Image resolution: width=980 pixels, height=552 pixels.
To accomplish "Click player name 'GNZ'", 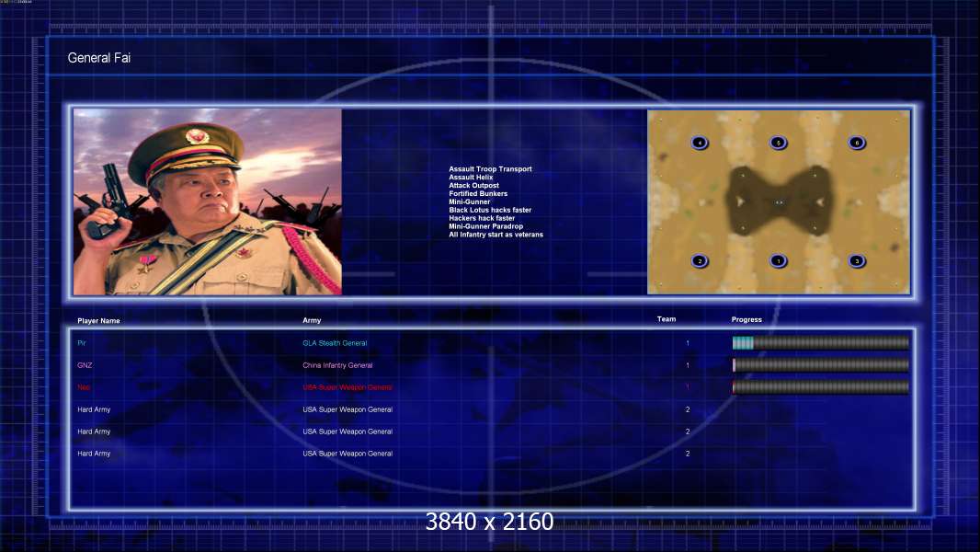I will coord(85,365).
